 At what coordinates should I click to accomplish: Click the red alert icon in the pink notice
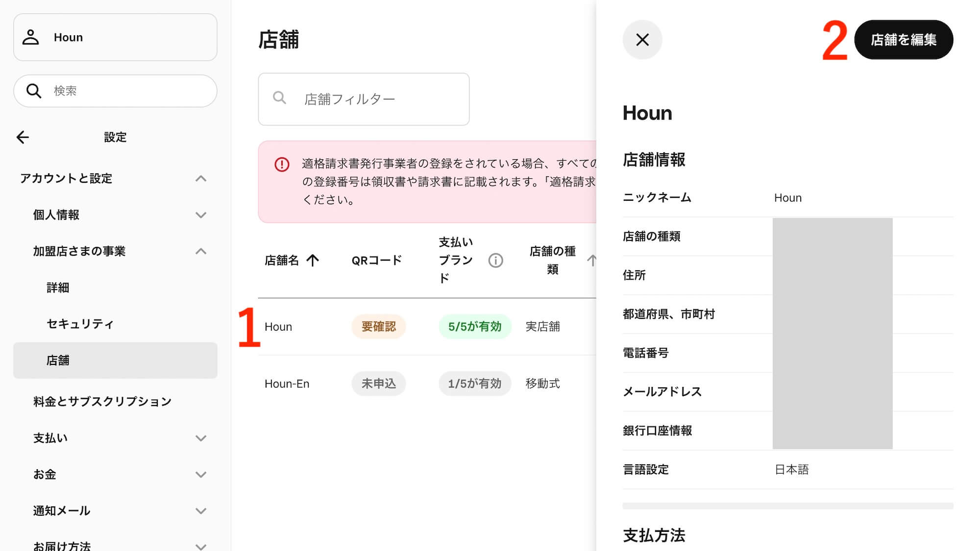tap(282, 165)
